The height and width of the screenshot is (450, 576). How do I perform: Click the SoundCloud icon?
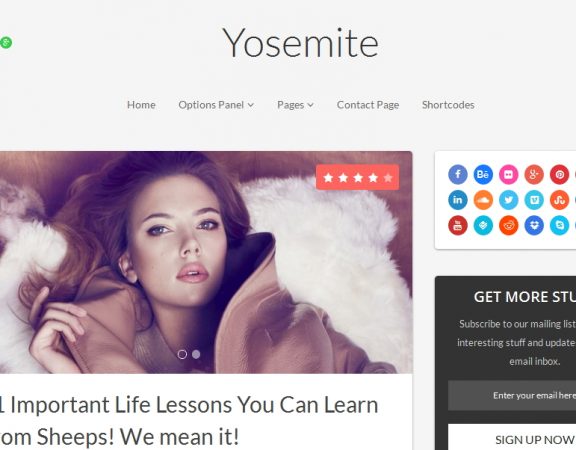(x=483, y=200)
